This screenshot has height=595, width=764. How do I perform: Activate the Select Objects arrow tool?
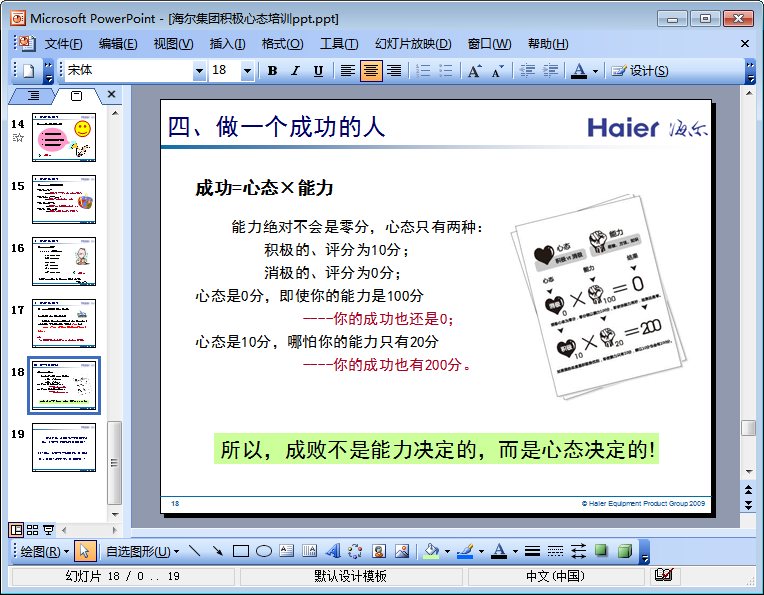point(85,551)
